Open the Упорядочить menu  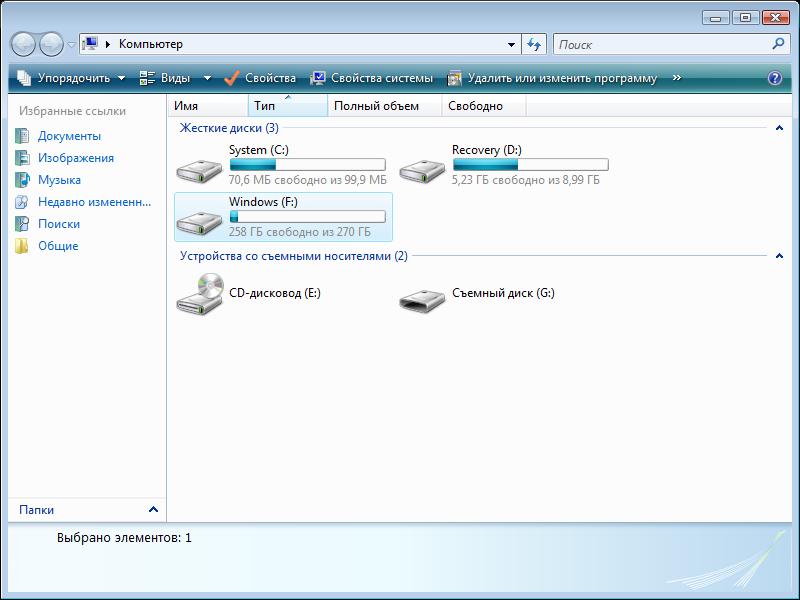(x=71, y=78)
